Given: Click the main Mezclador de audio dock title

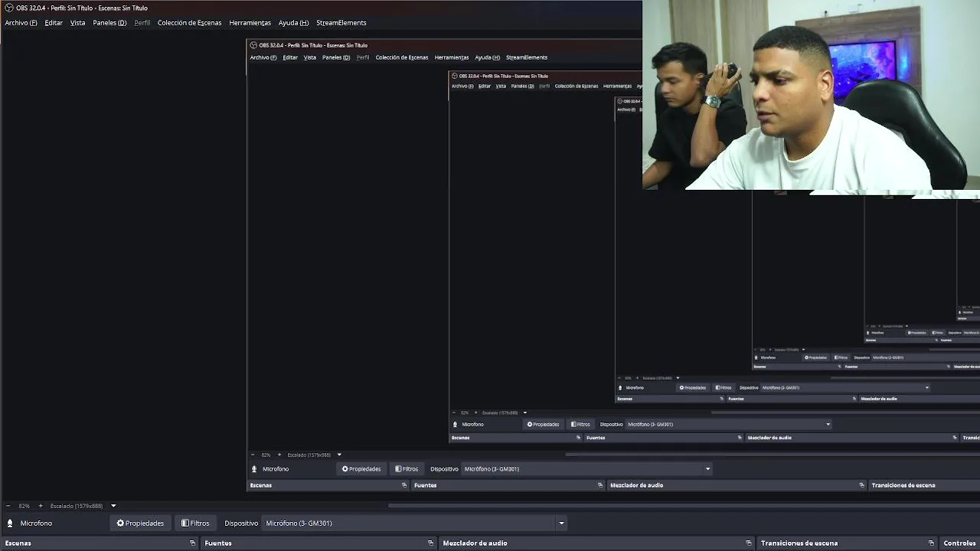Looking at the screenshot, I should [475, 543].
